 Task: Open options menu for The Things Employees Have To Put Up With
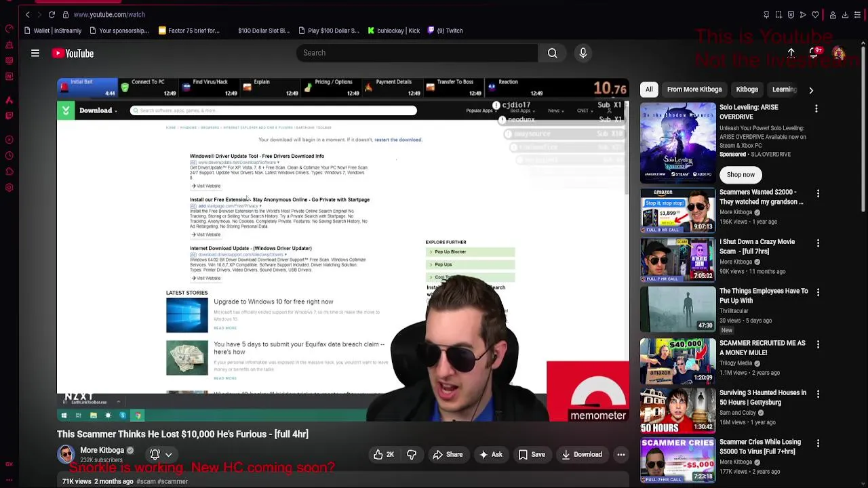coord(818,292)
